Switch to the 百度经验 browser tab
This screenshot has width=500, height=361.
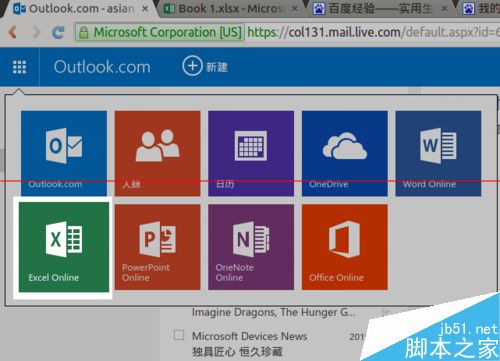pyautogui.click(x=380, y=9)
